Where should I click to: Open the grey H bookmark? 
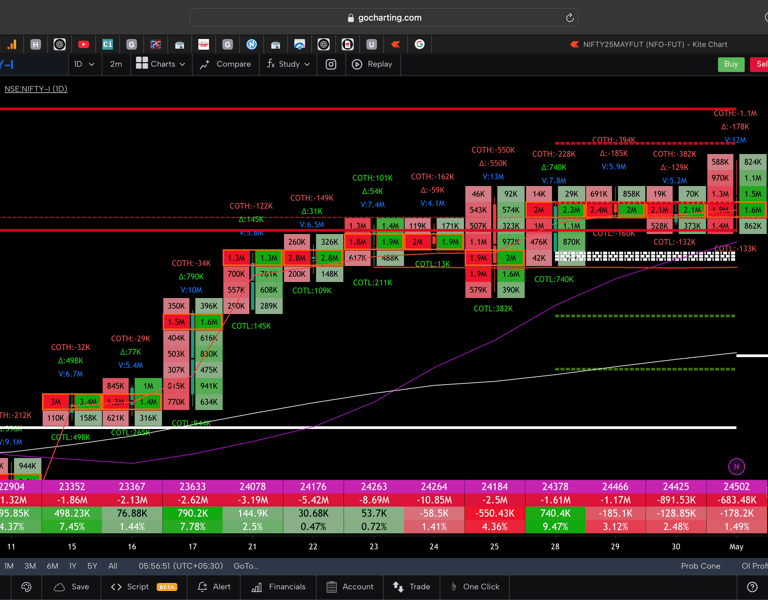[x=35, y=45]
